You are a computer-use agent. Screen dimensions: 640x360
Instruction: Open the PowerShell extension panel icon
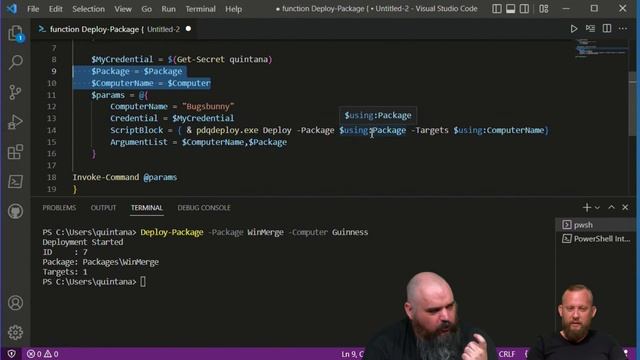(16, 182)
